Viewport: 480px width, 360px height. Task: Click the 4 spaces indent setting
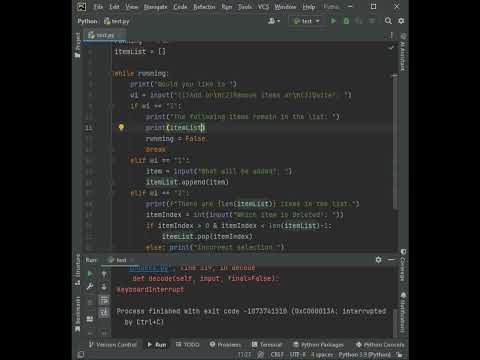pyautogui.click(x=322, y=354)
